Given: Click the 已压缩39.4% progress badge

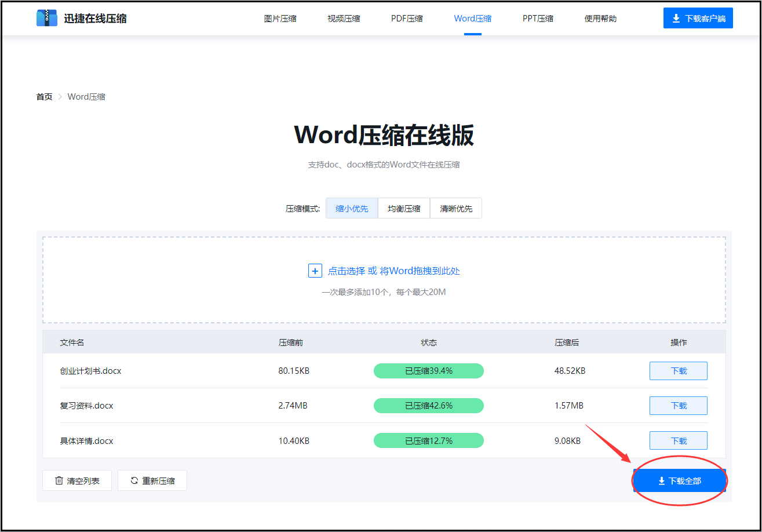Looking at the screenshot, I should point(428,370).
